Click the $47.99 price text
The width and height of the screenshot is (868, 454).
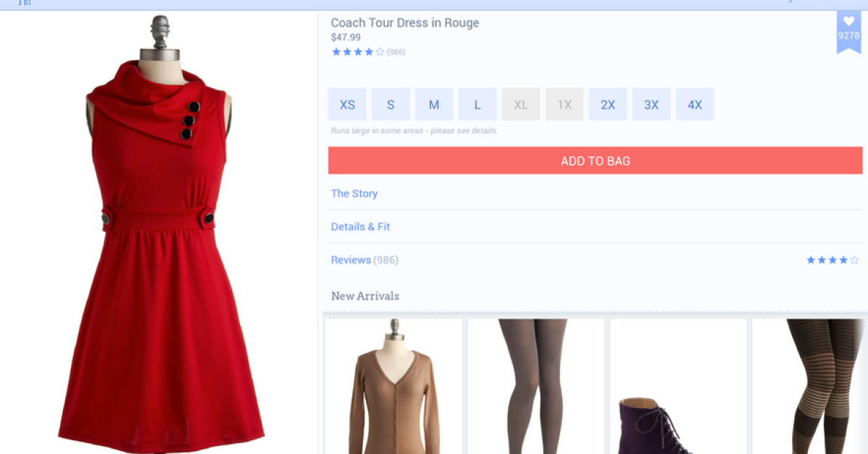pos(346,38)
